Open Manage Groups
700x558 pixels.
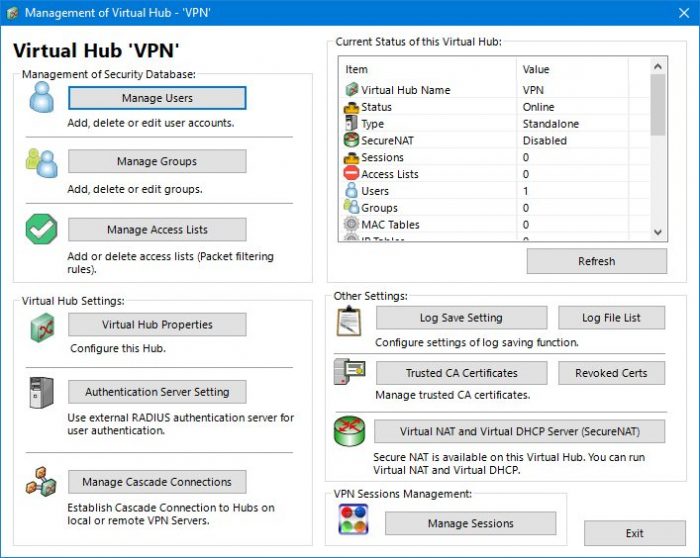click(157, 161)
